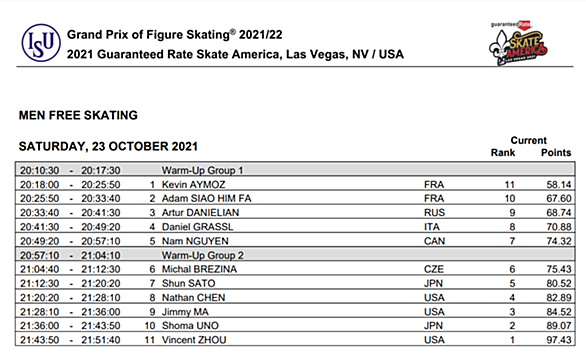Click Daniel GRASSL's row name
The image size is (586, 360).
tap(197, 227)
